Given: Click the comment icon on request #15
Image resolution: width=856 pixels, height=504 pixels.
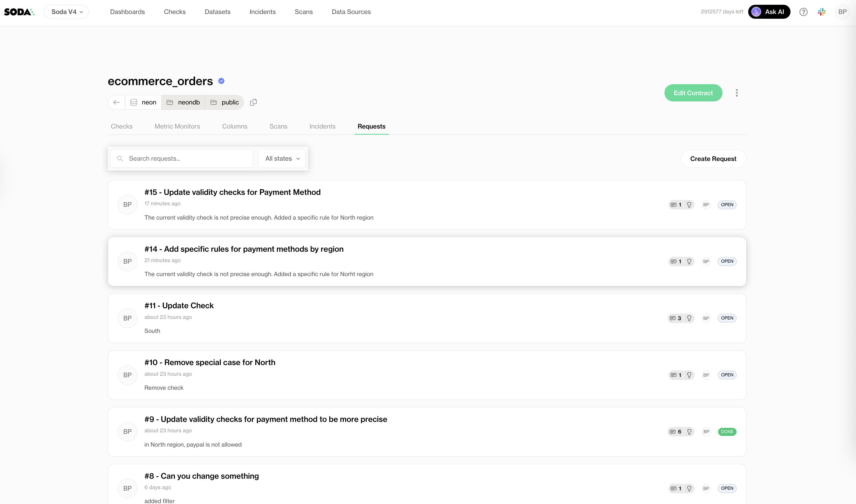Looking at the screenshot, I should pyautogui.click(x=673, y=205).
